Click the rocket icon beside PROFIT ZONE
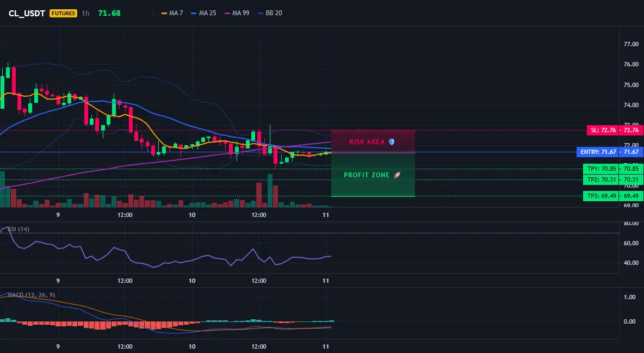 click(397, 175)
